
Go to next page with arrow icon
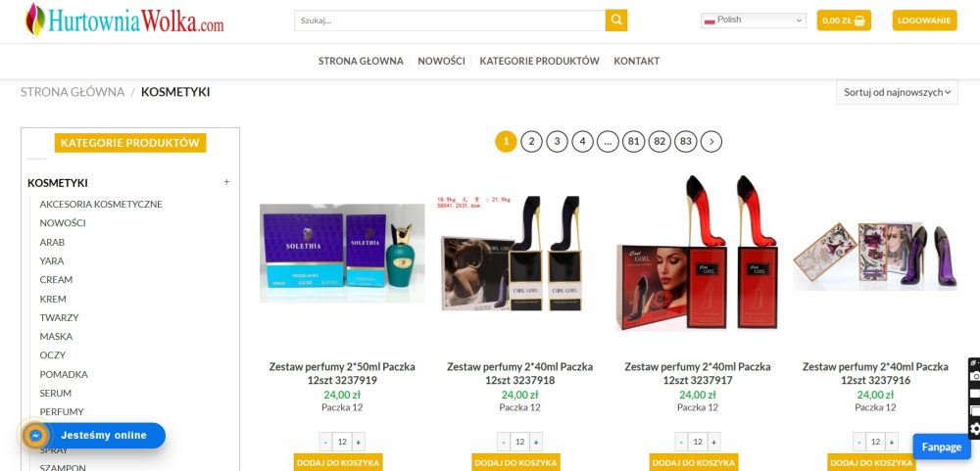711,141
